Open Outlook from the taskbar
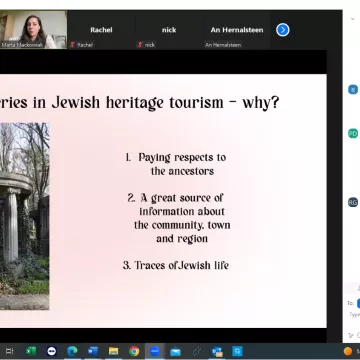 tap(217, 351)
